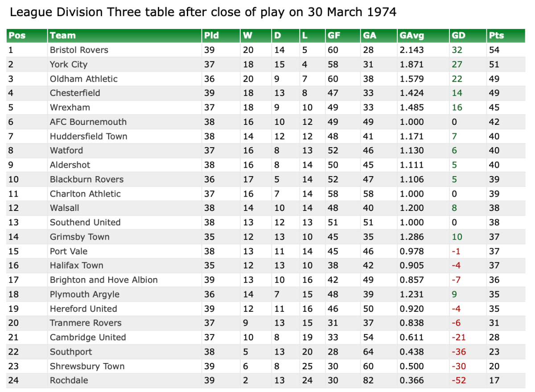The height and width of the screenshot is (392, 535).
Task: Click Rochdale at bottom of table
Action: pos(69,380)
